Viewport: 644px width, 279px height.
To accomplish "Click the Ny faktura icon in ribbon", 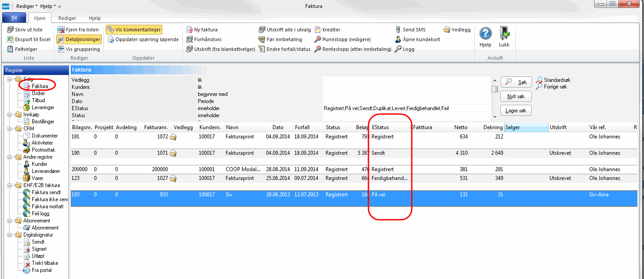I will pyautogui.click(x=189, y=30).
